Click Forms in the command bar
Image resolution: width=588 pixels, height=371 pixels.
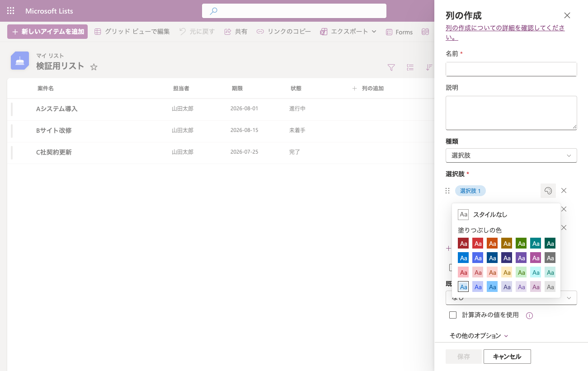[x=399, y=32]
